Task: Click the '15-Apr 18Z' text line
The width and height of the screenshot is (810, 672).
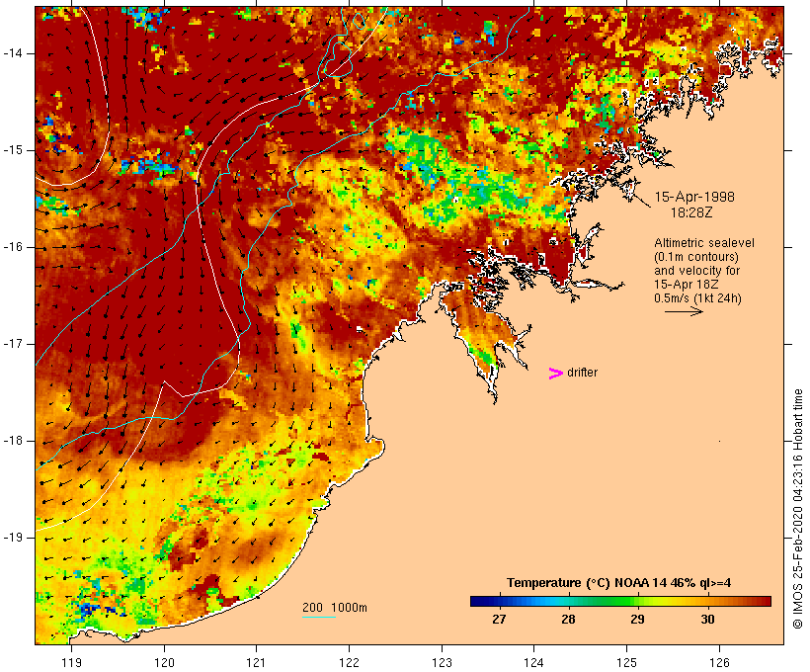Action: [x=686, y=285]
